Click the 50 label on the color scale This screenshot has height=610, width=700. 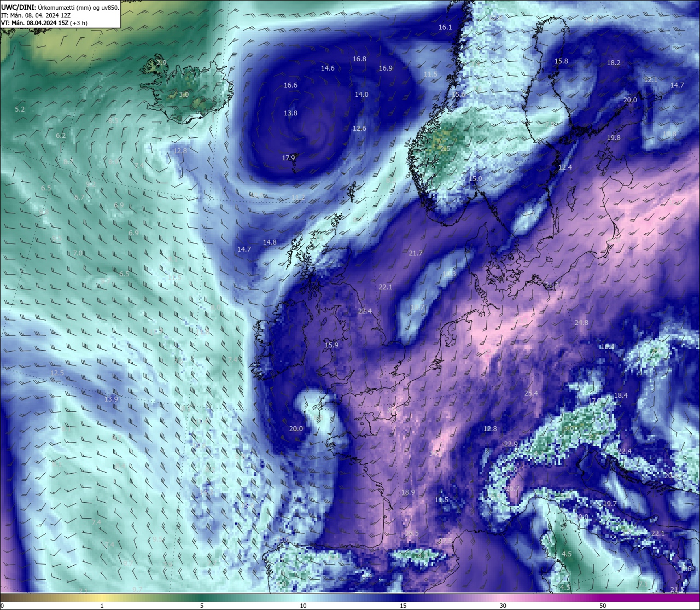tap(603, 606)
